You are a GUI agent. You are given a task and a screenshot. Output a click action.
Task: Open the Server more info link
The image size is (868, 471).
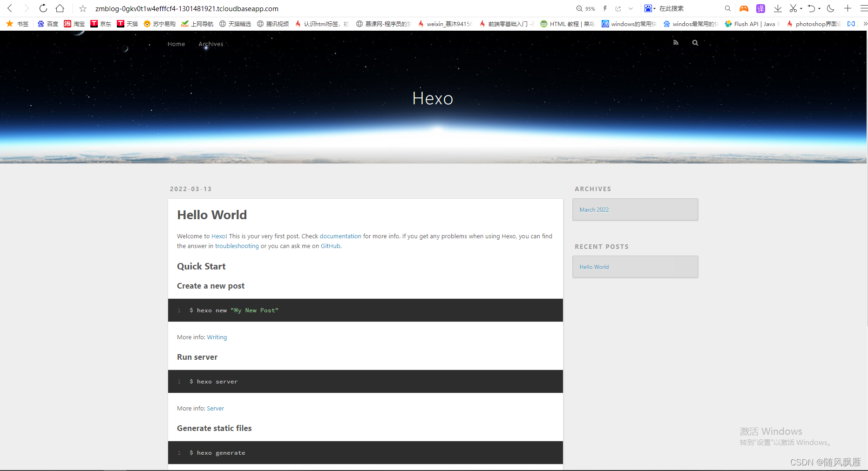[216, 408]
